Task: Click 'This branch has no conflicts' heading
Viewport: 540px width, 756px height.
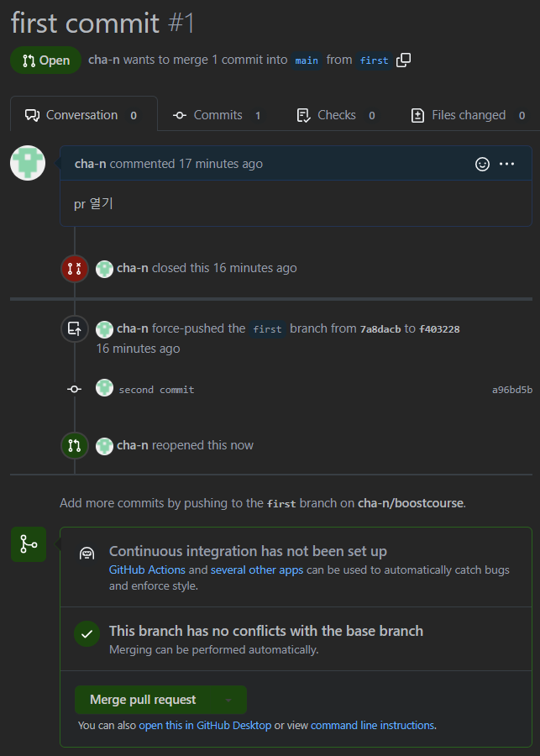Action: (x=266, y=631)
